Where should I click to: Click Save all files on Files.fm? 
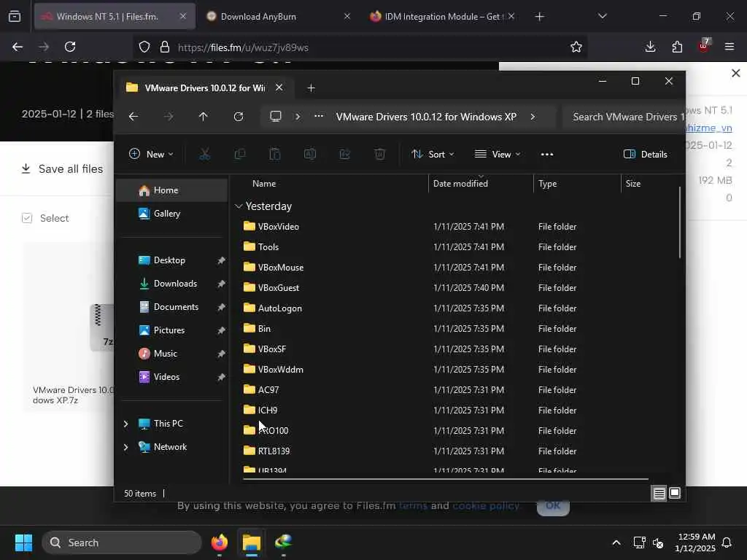(x=63, y=169)
